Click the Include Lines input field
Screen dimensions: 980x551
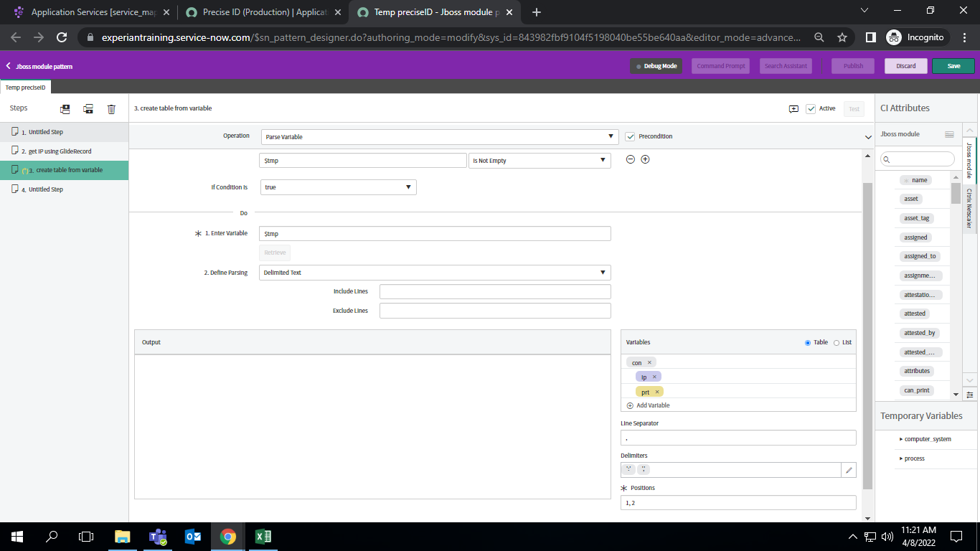coord(495,291)
